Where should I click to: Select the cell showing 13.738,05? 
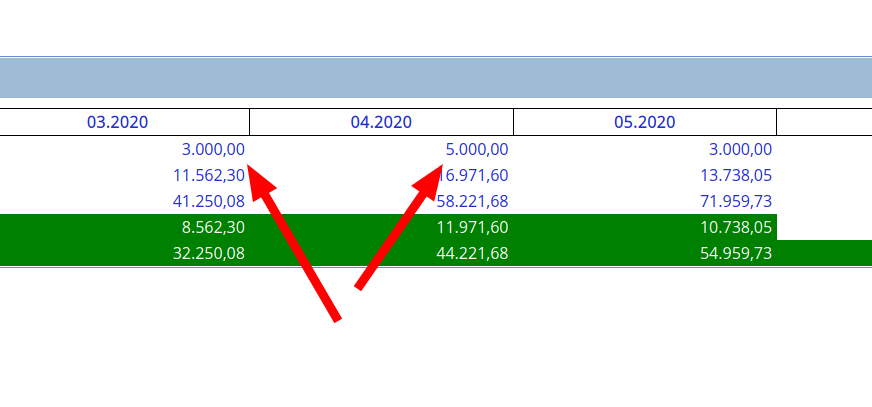point(736,176)
